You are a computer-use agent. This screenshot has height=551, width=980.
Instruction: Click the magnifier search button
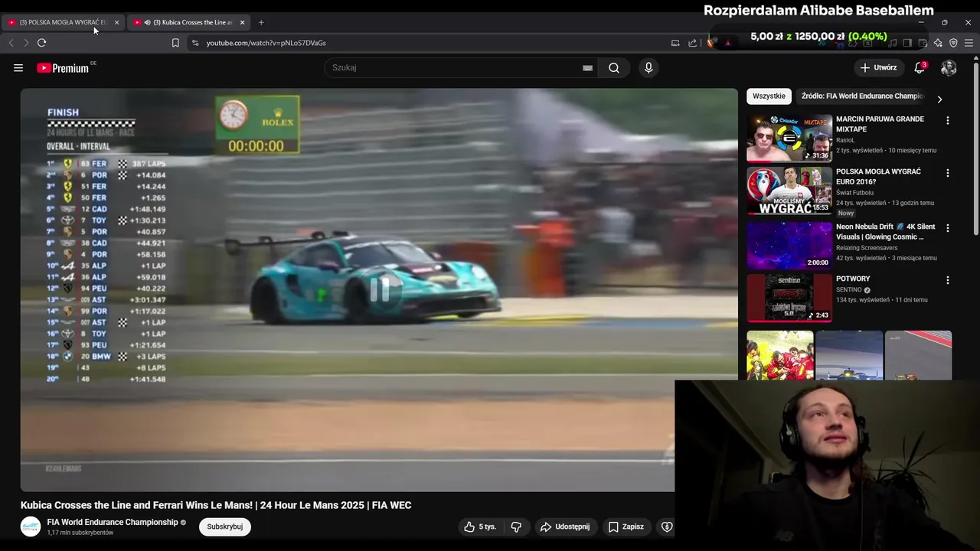tap(614, 68)
